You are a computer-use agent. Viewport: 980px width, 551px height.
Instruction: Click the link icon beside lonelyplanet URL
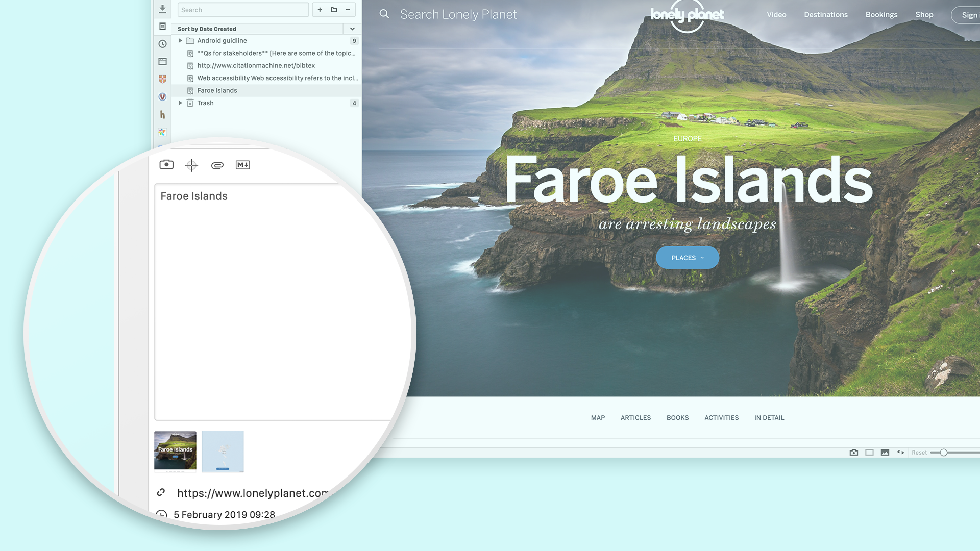161,492
